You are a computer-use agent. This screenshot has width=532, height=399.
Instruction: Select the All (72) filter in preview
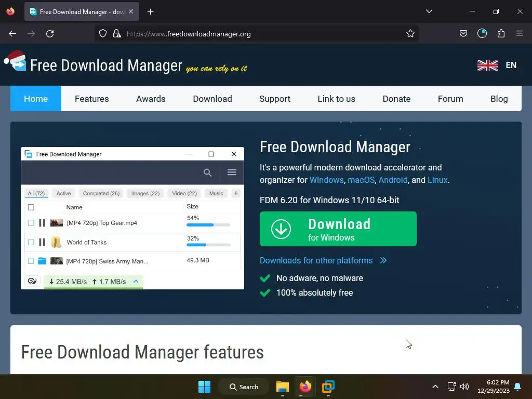[36, 193]
